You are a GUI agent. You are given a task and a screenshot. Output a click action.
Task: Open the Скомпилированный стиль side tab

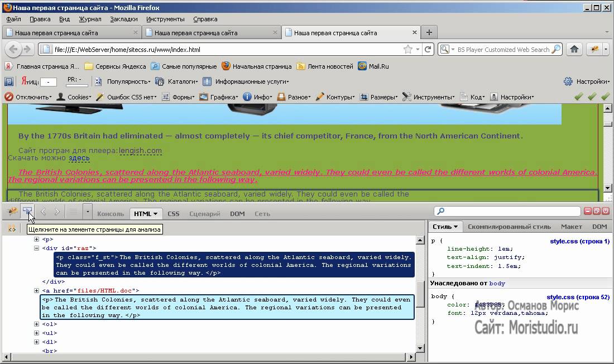pyautogui.click(x=509, y=227)
